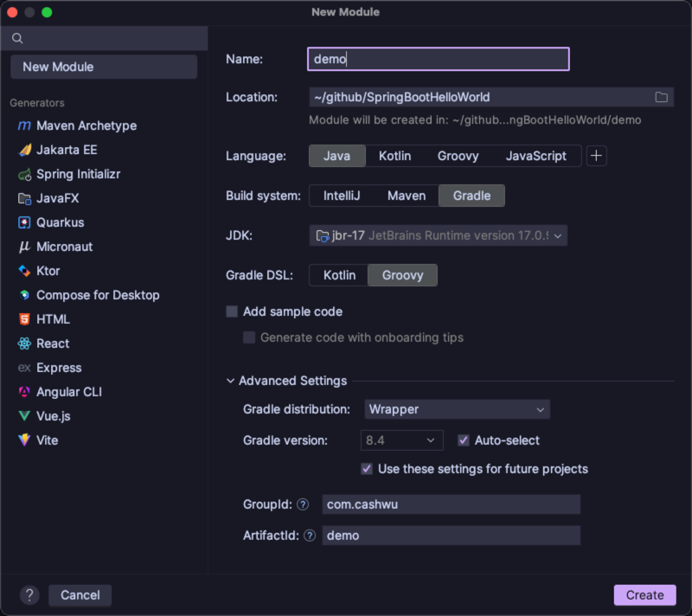Focus the Name text field
Viewport: 692px width, 616px height.
point(439,59)
